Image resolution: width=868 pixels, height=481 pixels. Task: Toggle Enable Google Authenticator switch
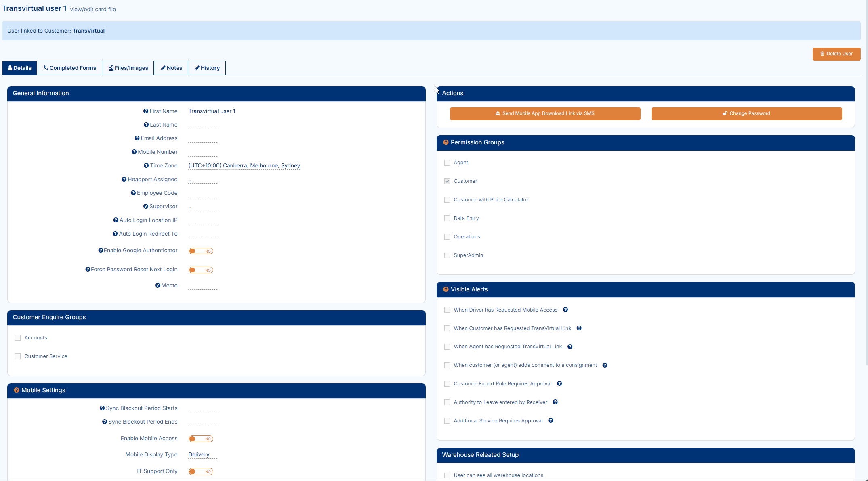[x=201, y=251]
